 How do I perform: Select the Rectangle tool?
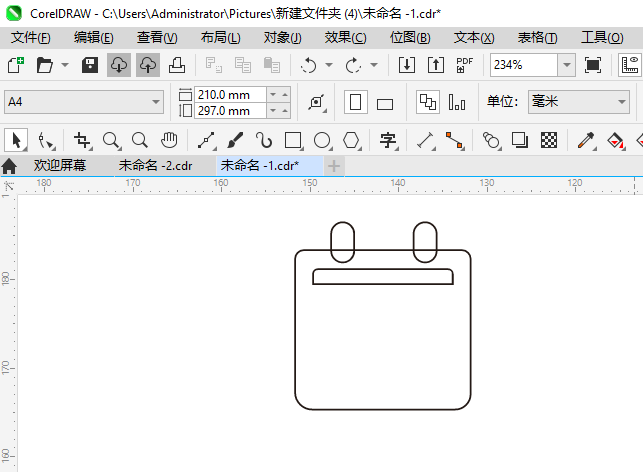293,140
